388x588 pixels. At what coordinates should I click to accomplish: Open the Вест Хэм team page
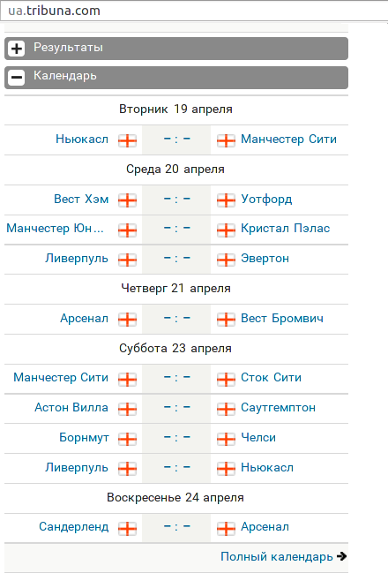(81, 199)
